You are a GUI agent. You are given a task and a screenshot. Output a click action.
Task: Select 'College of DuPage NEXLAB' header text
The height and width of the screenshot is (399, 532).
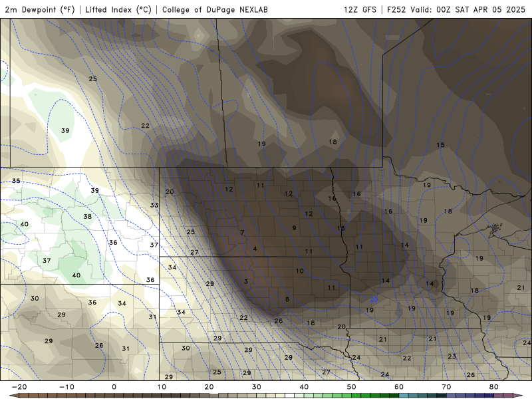tap(215, 9)
